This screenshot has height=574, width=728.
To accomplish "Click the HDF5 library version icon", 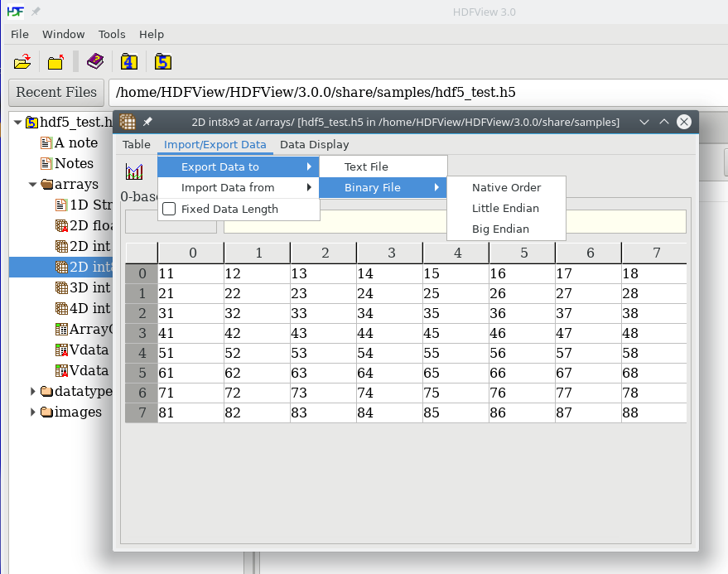I will (163, 62).
